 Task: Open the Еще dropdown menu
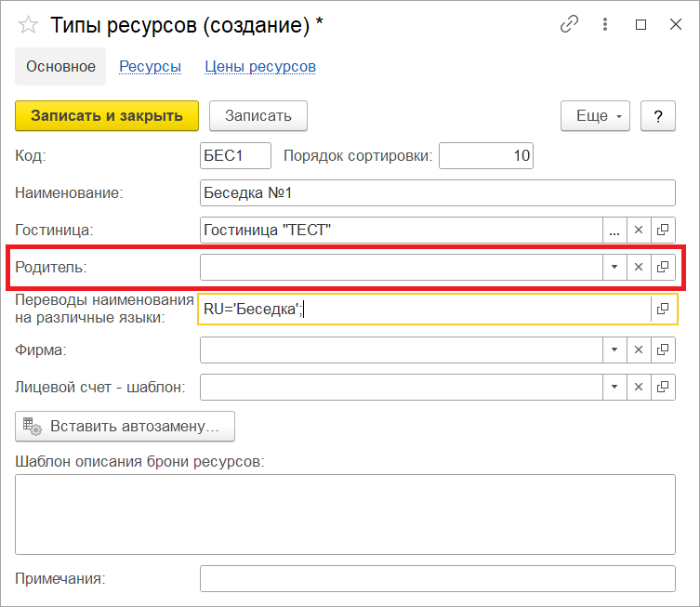click(595, 116)
